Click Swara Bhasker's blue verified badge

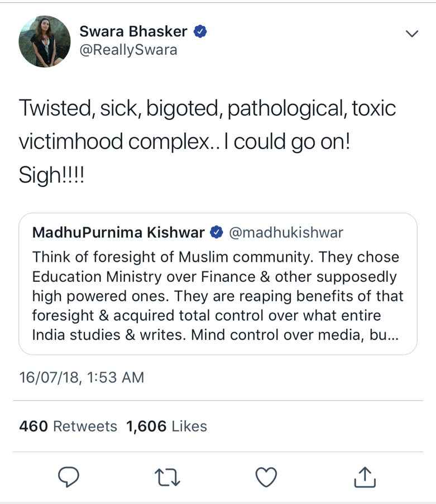(200, 32)
